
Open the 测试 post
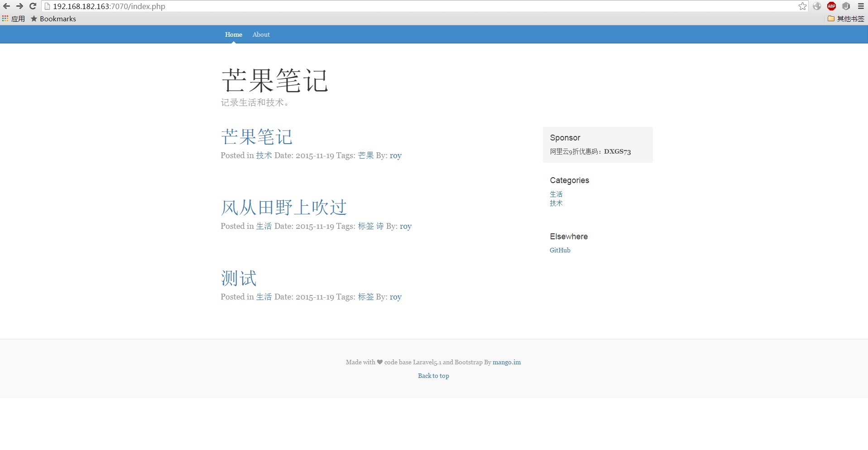[239, 278]
